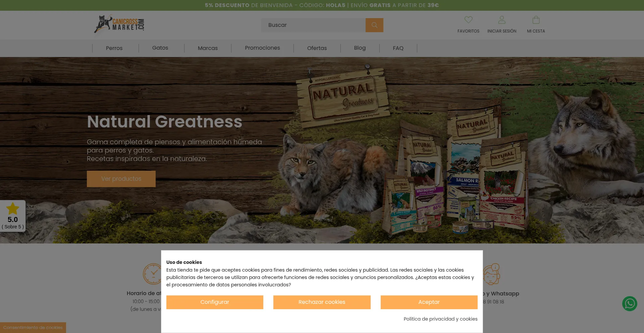The image size is (644, 333).
Task: Open the Gatos menu
Action: point(160,48)
